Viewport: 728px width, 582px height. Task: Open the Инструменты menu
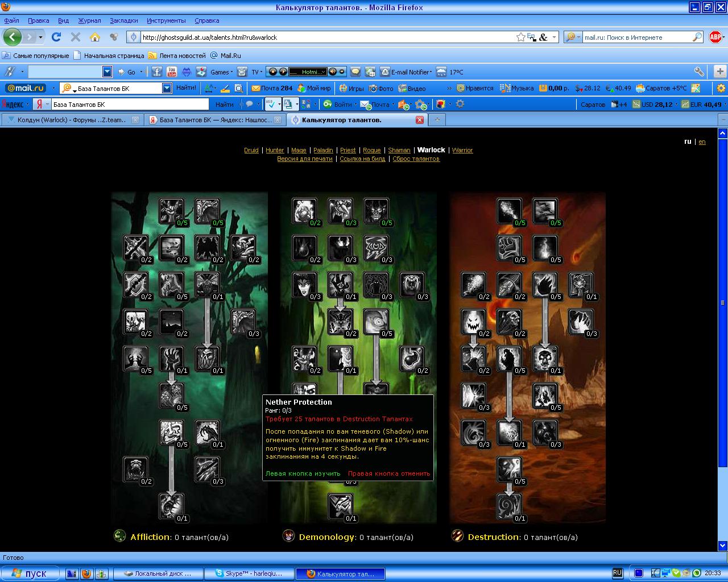tap(166, 20)
